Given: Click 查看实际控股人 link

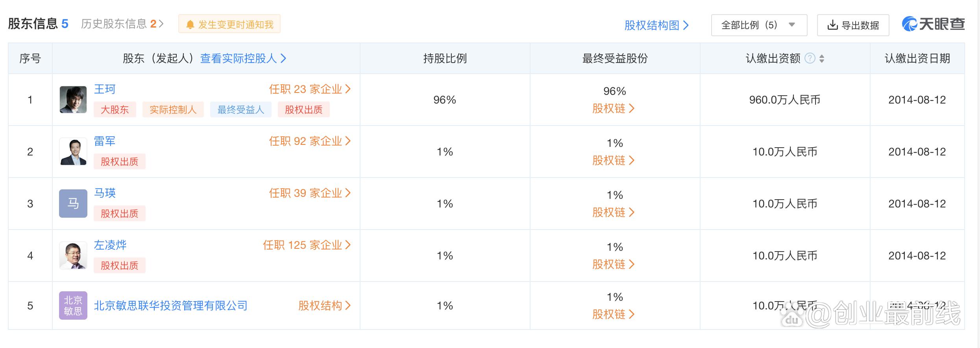Looking at the screenshot, I should 239,59.
